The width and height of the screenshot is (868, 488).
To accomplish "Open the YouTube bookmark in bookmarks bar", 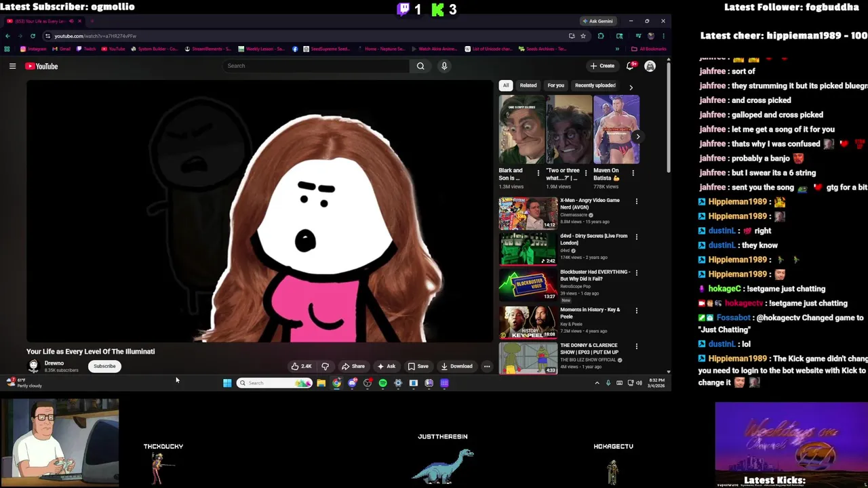I will tap(113, 49).
